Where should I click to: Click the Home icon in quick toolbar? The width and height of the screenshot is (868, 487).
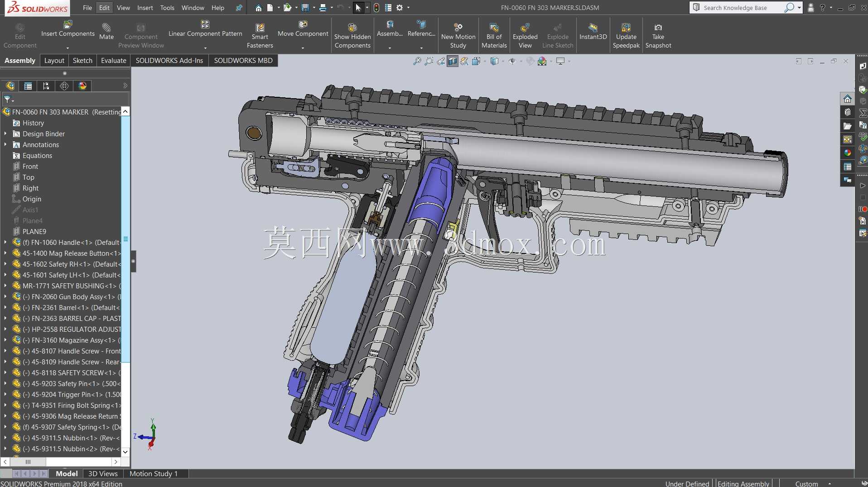258,8
